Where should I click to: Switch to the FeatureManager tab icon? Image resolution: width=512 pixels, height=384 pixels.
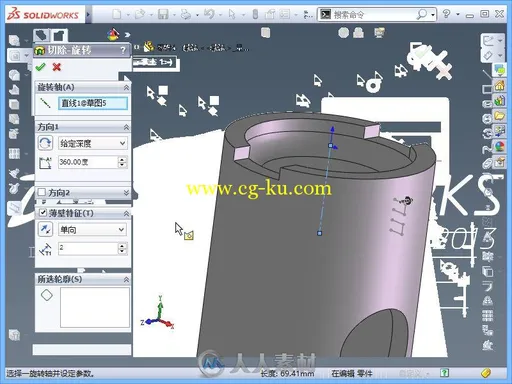click(x=41, y=35)
